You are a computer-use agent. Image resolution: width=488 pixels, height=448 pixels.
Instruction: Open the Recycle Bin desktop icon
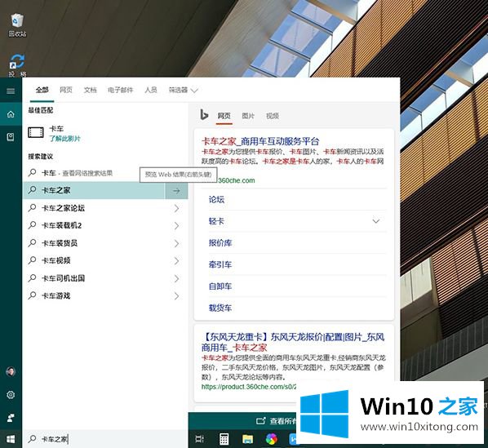pyautogui.click(x=17, y=24)
